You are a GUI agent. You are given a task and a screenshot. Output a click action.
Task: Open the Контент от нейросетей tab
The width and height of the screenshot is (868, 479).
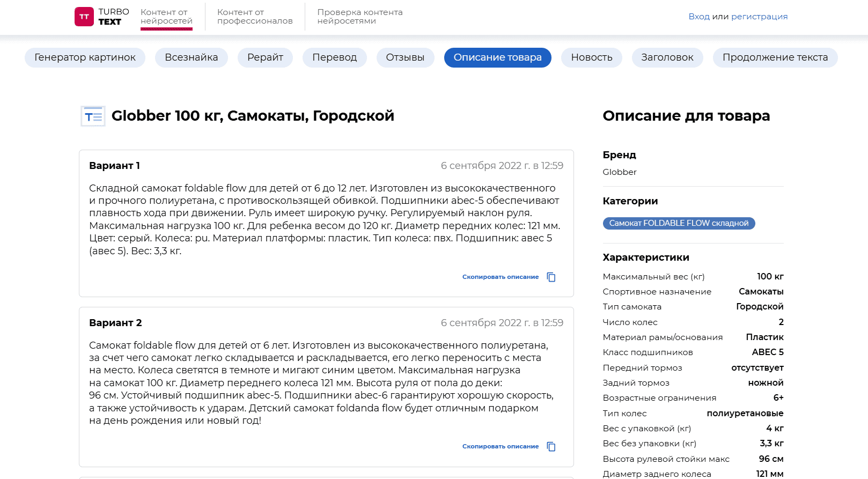[166, 17]
